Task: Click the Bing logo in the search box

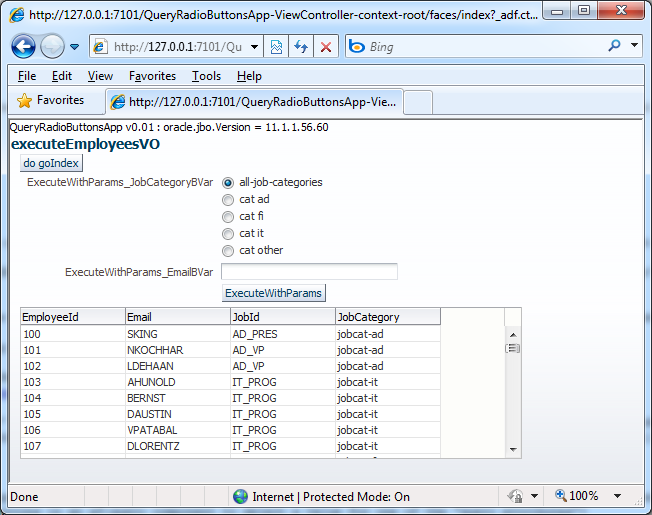Action: (x=356, y=47)
